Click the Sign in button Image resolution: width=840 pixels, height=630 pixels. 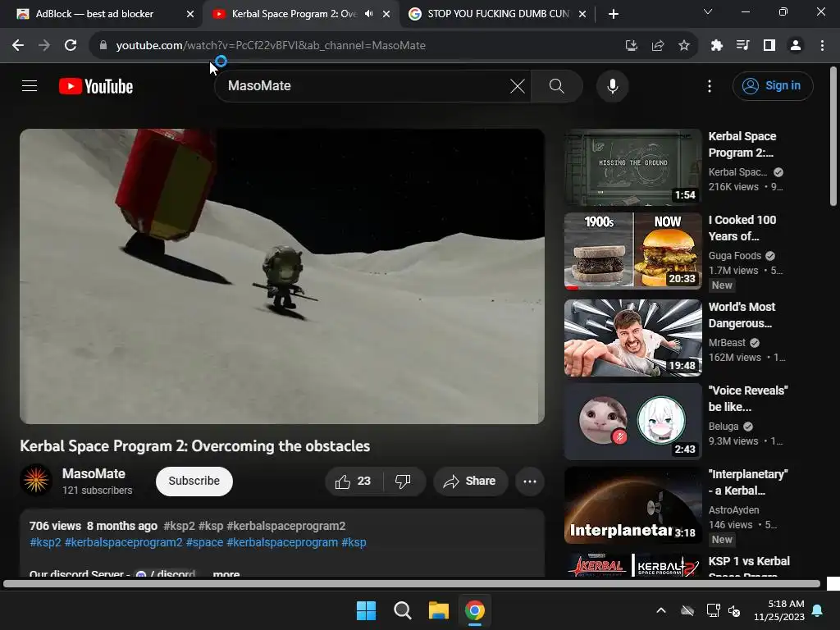773,85
